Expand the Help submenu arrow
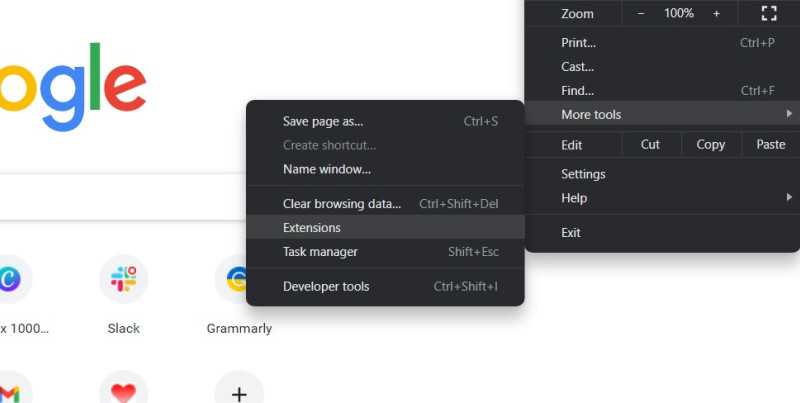This screenshot has width=800, height=403. pos(789,197)
